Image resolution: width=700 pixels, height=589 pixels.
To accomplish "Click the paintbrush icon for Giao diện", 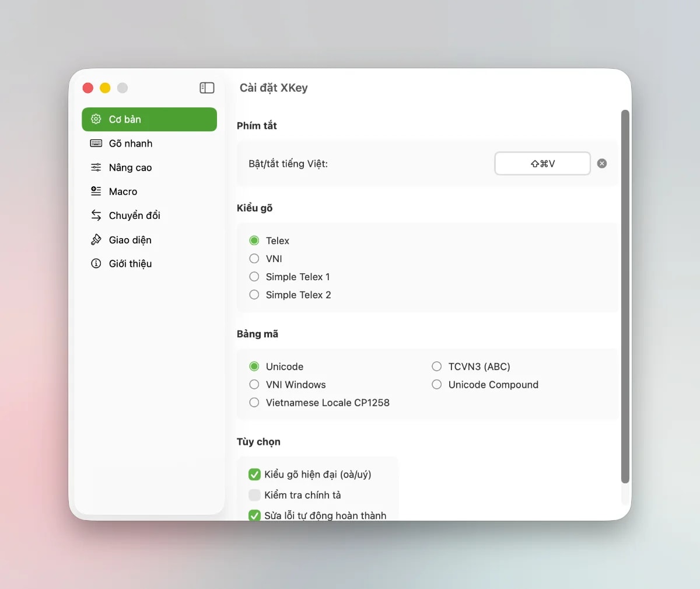I will click(x=96, y=239).
